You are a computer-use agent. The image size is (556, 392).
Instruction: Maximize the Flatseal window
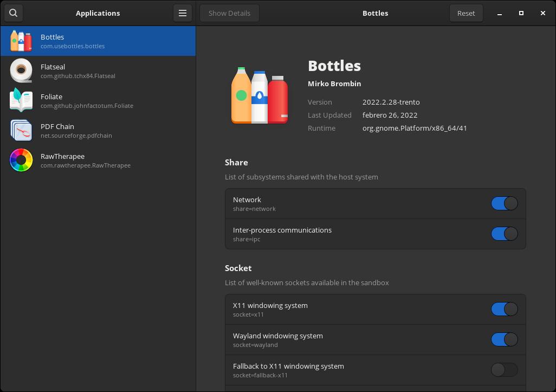[x=521, y=13]
